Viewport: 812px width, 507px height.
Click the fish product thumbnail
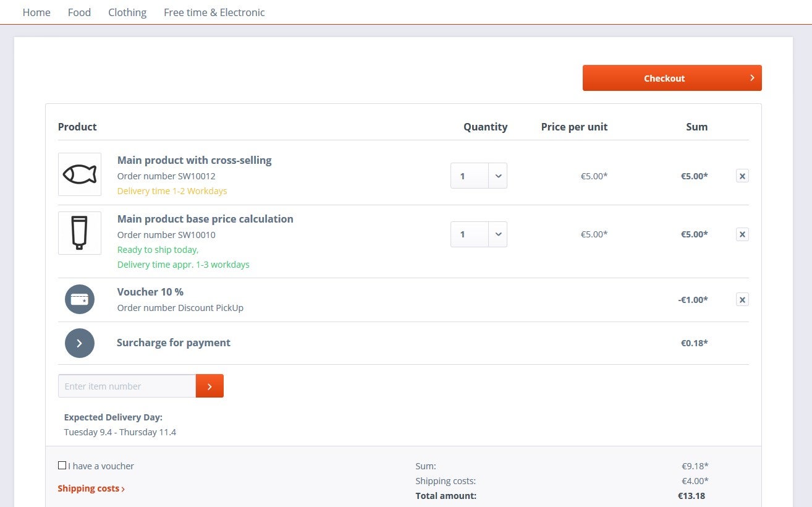point(80,174)
